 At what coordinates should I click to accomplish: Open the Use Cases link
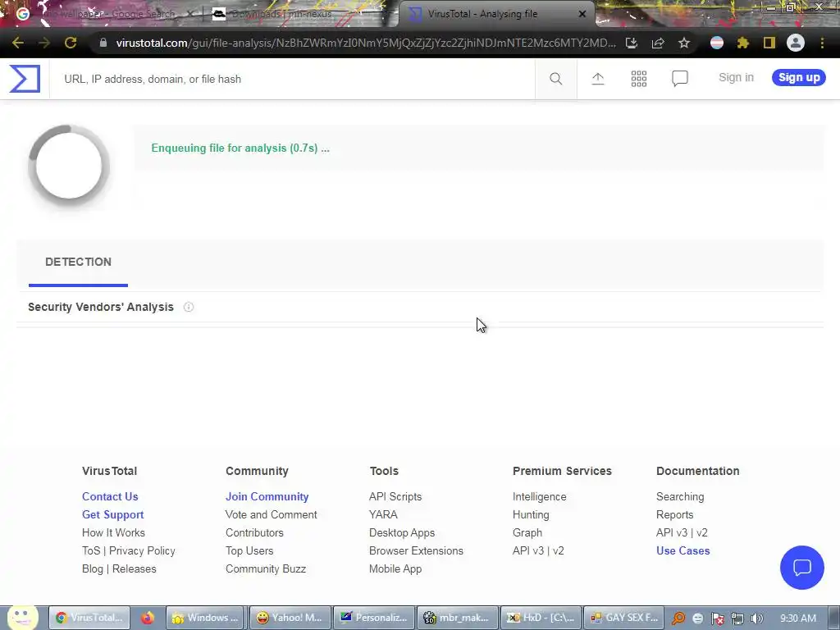683,550
